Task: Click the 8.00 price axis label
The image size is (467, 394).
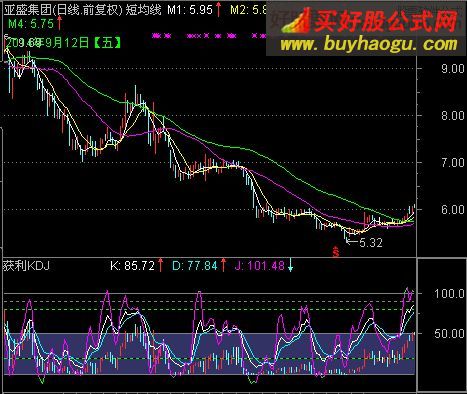Action: tap(453, 116)
